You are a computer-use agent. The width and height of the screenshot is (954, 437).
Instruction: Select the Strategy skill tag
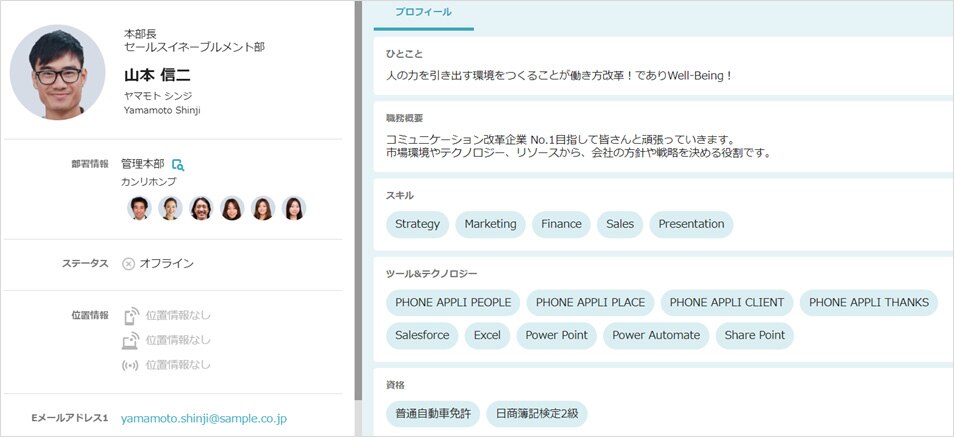coord(417,224)
